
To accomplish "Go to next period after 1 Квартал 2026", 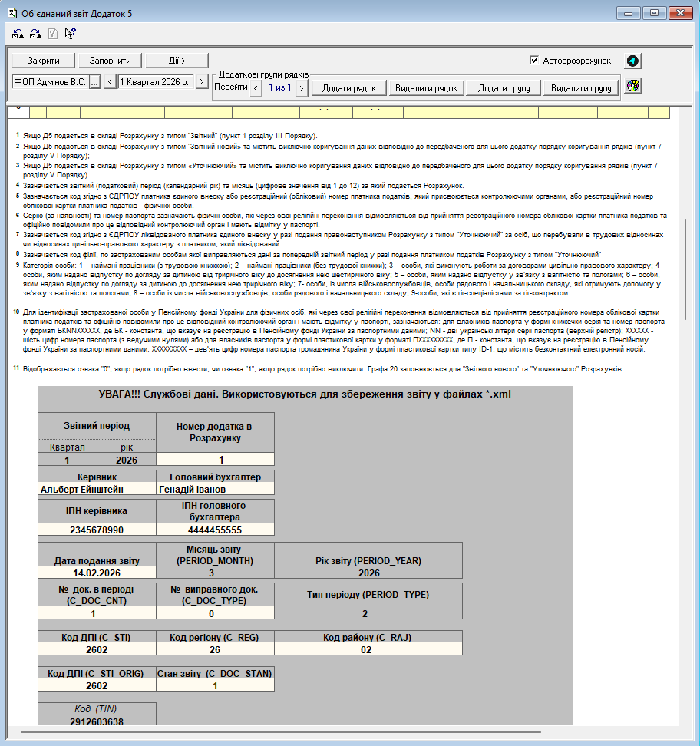I will (202, 82).
